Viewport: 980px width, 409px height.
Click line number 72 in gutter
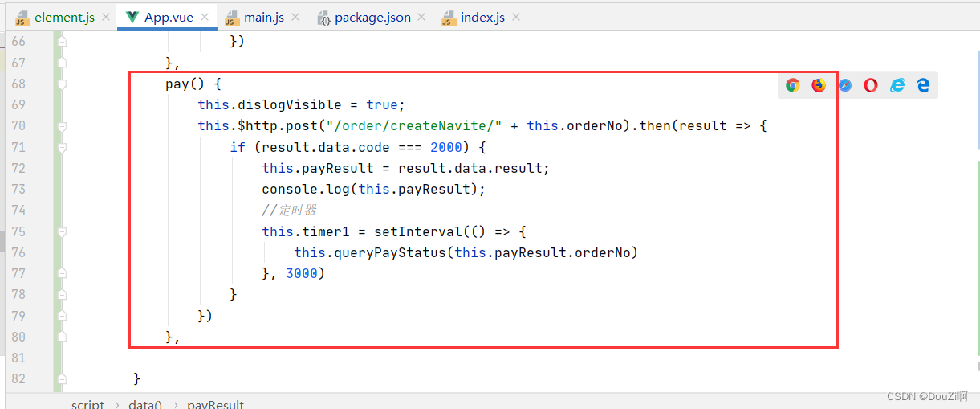pos(18,168)
